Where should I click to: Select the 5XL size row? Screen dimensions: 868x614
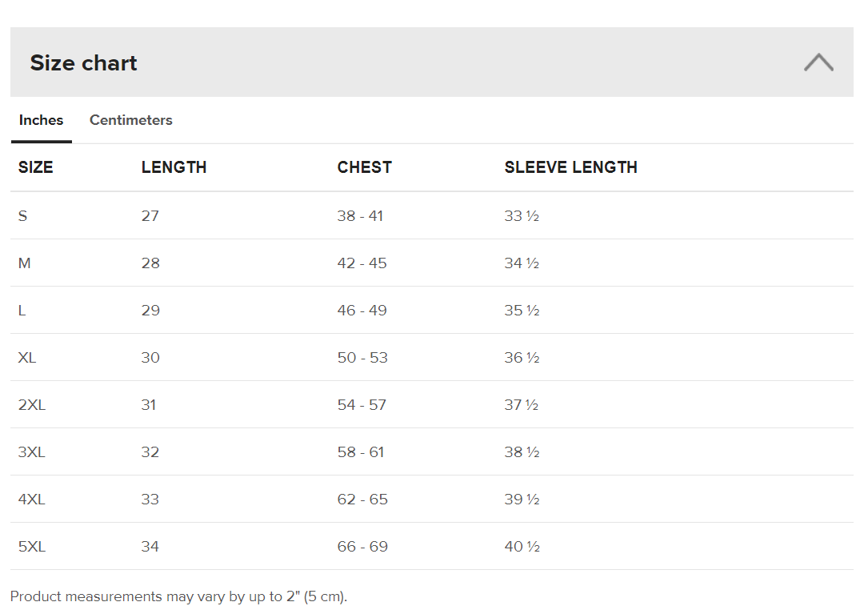432,547
